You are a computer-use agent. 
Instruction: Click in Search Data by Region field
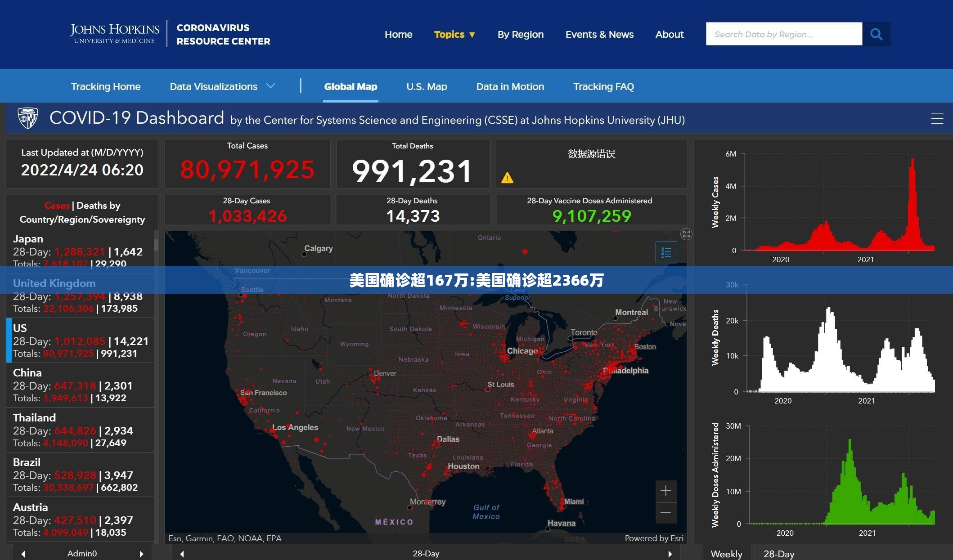(x=784, y=34)
